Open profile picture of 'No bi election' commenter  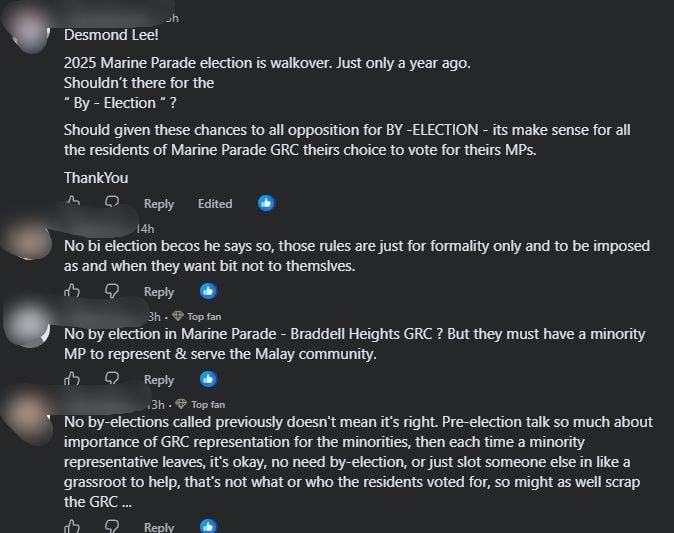tap(27, 239)
